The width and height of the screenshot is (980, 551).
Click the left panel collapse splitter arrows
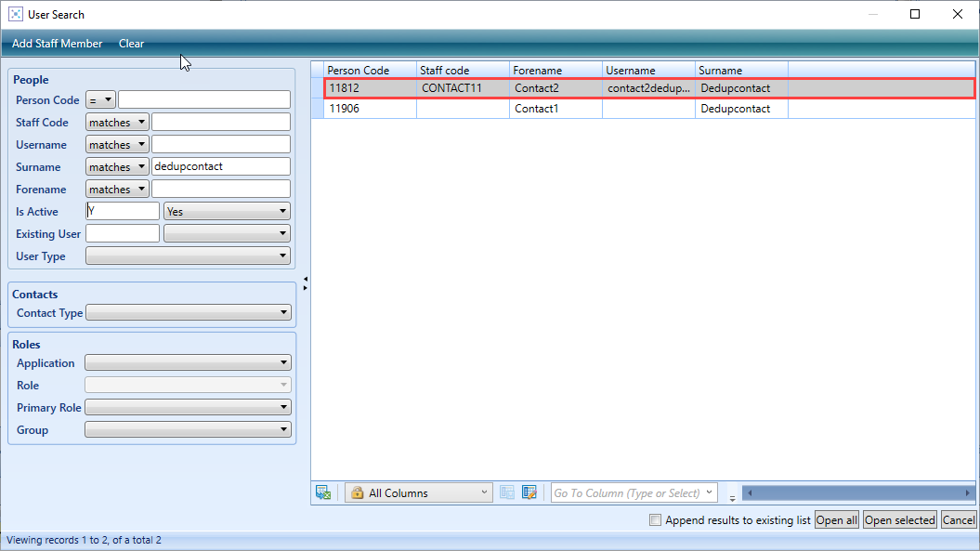tap(305, 282)
